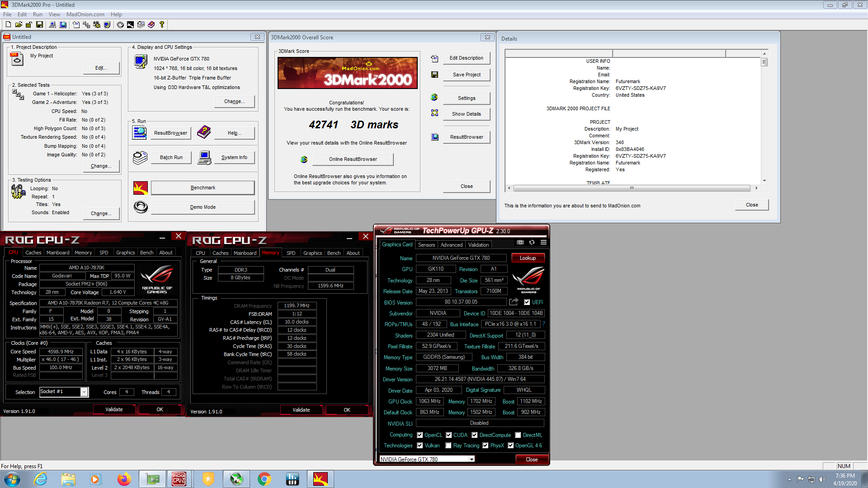The height and width of the screenshot is (488, 868).
Task: Toggle the UEFI checkbox in GPU-Z
Action: coord(527,302)
